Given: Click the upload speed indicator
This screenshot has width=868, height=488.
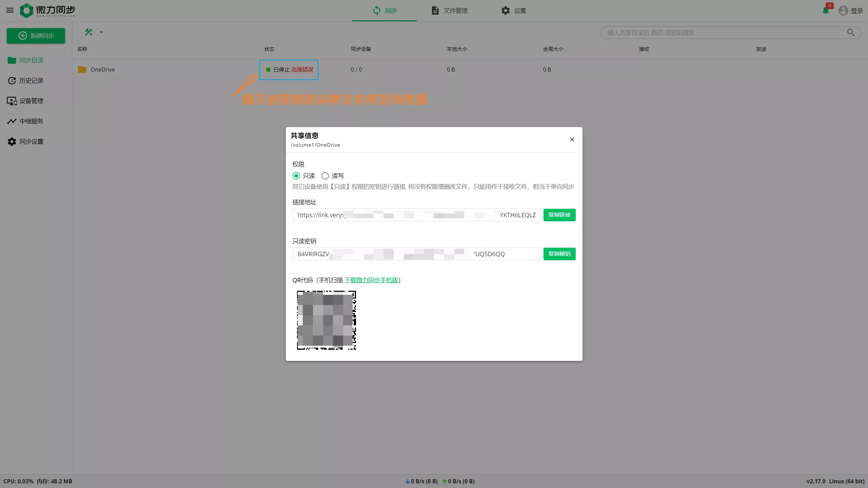Looking at the screenshot, I should (x=458, y=481).
